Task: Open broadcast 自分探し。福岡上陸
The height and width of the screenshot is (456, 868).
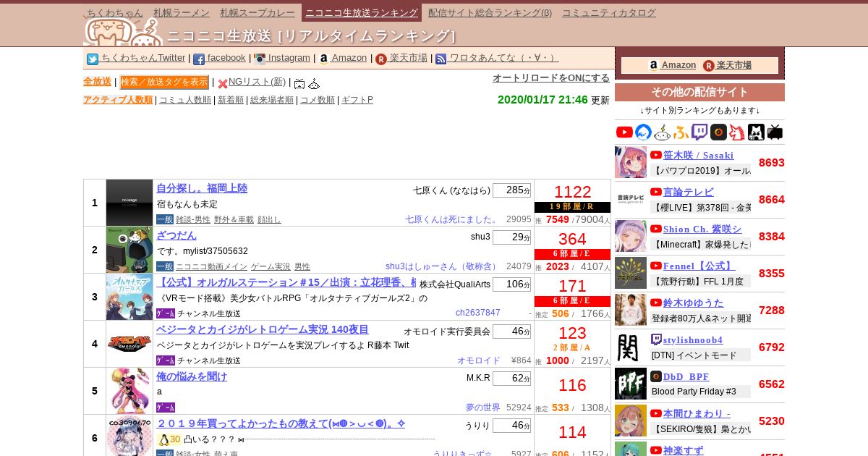Action: coord(202,188)
